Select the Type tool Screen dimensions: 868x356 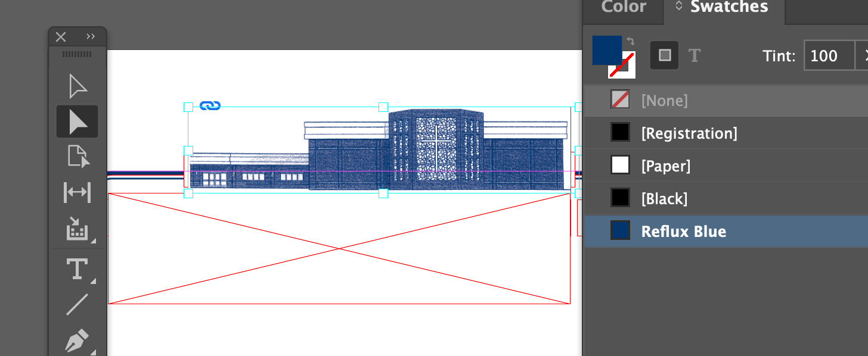coord(77,268)
